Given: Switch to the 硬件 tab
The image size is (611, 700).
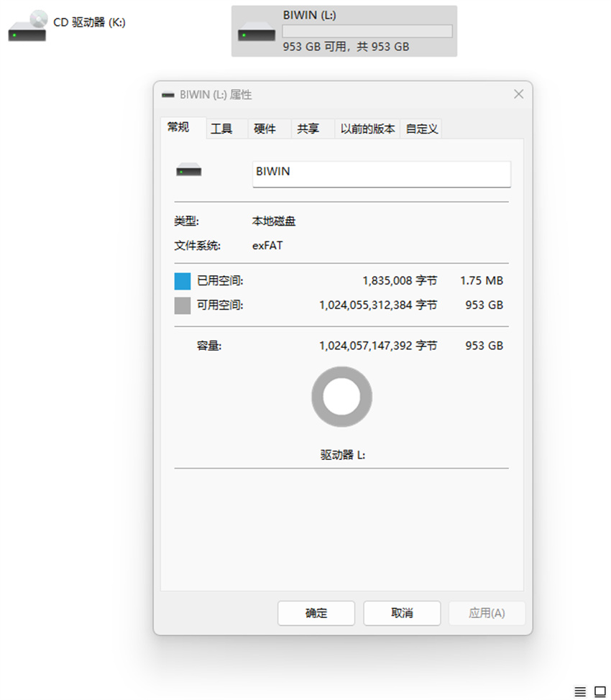Looking at the screenshot, I should click(266, 128).
